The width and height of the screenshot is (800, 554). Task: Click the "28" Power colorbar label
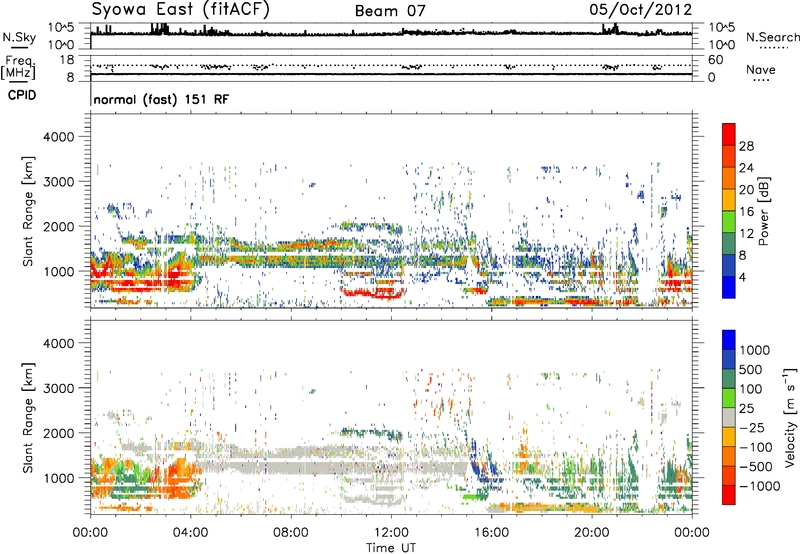[746, 146]
